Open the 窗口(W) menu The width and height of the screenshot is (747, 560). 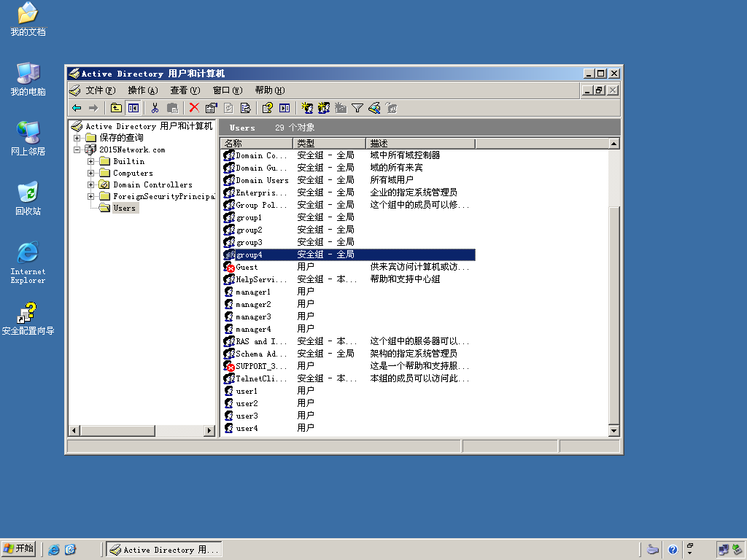pos(228,90)
